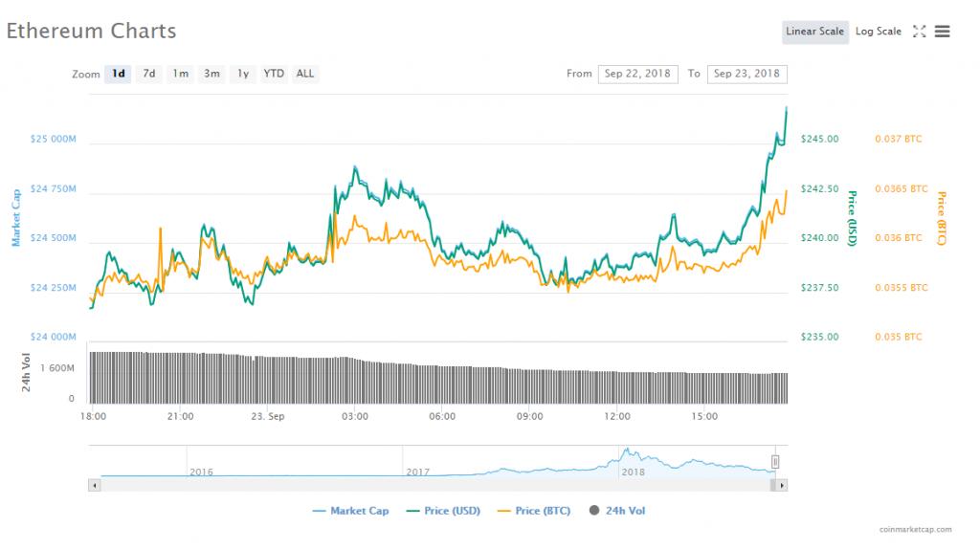The image size is (980, 549).
Task: Select the 7d zoom range
Action: click(x=148, y=74)
